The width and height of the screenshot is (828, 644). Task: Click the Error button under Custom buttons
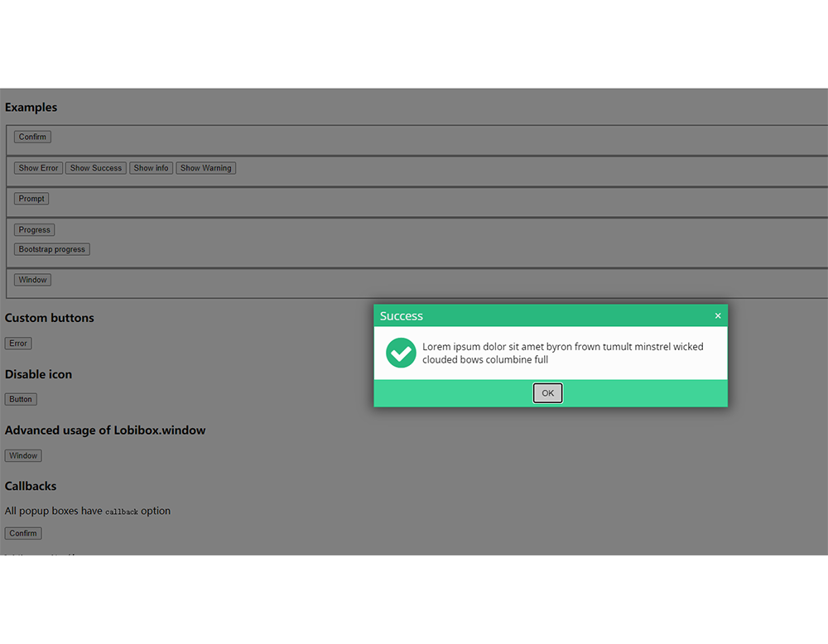18,344
